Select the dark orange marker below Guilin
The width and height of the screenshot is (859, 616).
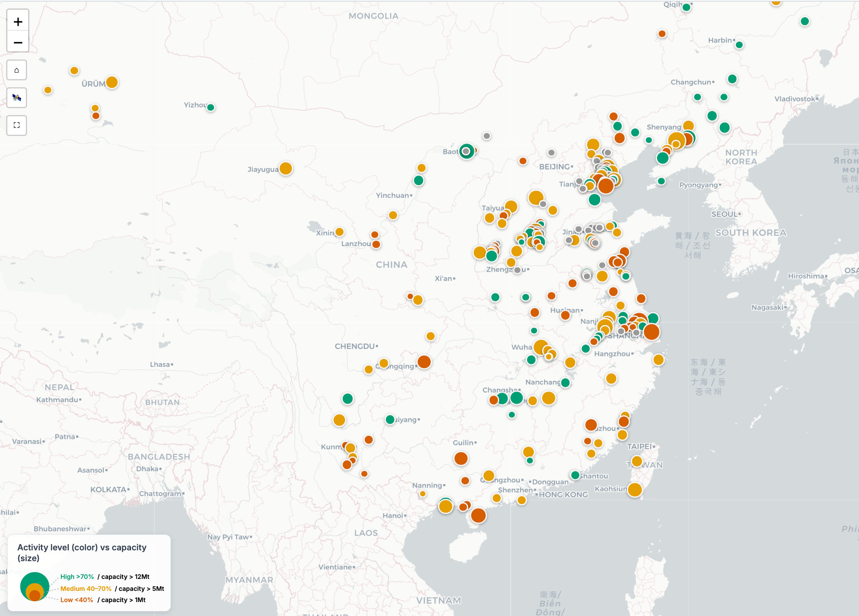(x=461, y=458)
